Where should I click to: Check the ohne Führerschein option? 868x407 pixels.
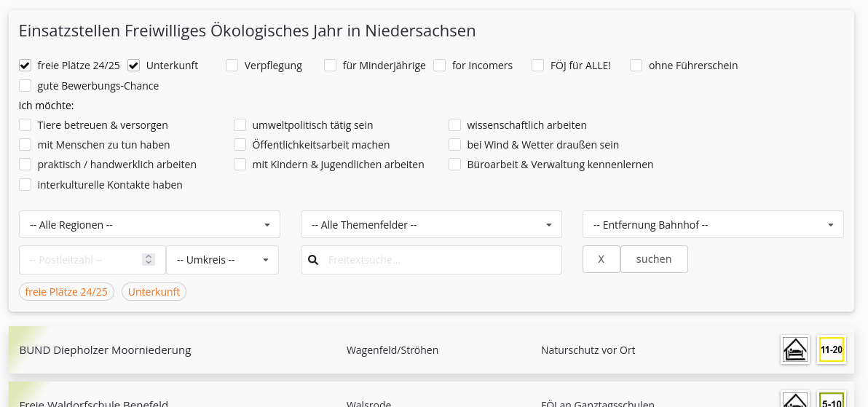point(636,66)
